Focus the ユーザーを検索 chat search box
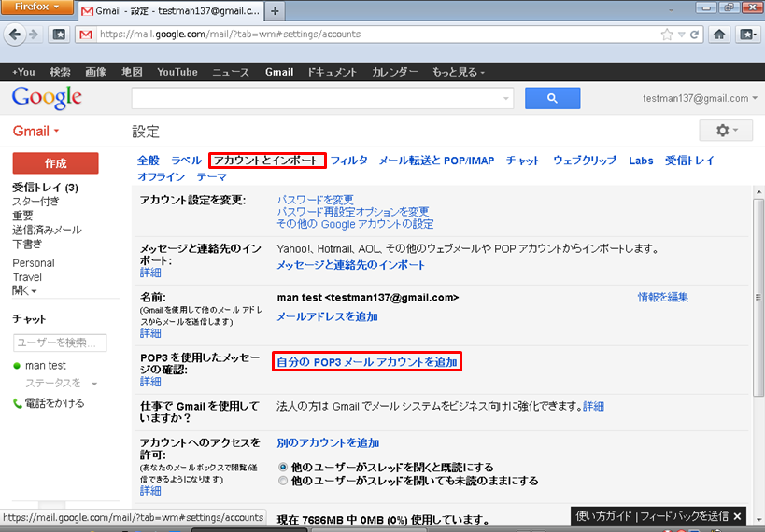 click(x=60, y=343)
